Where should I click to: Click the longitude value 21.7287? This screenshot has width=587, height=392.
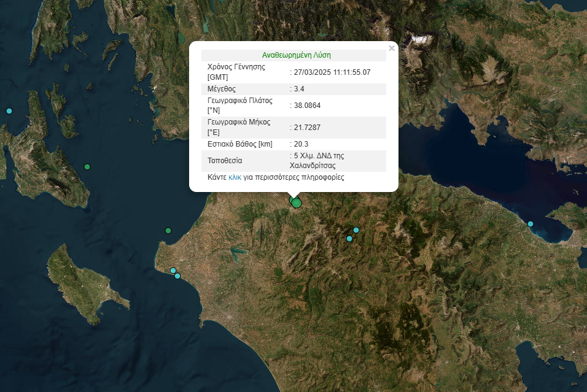click(x=307, y=128)
